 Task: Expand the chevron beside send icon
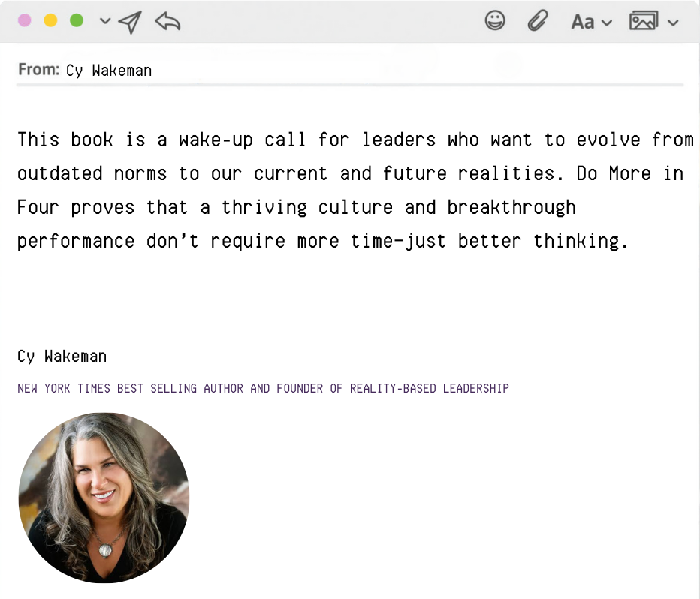[105, 20]
